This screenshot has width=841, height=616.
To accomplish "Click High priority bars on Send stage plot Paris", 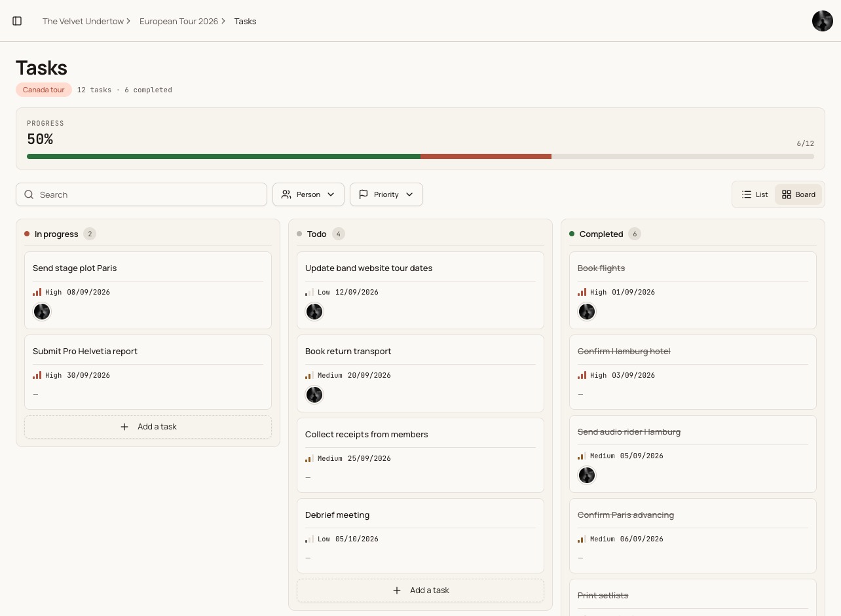I will coord(37,292).
